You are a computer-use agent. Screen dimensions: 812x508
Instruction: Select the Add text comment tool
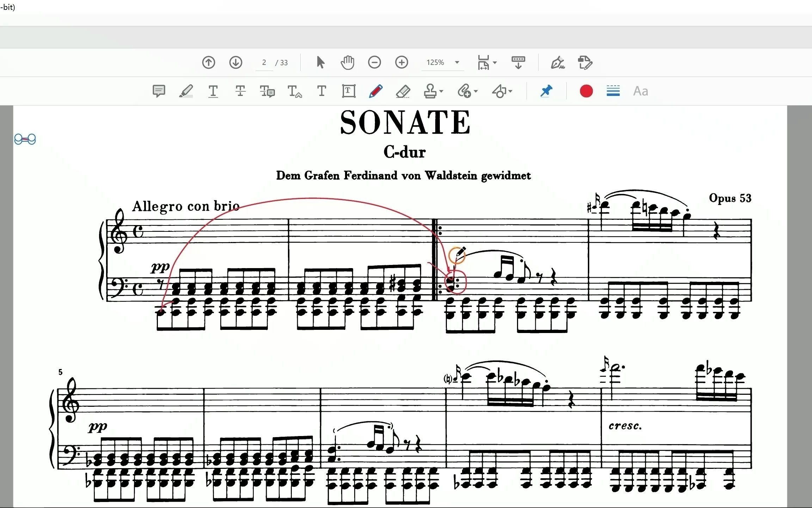point(321,91)
